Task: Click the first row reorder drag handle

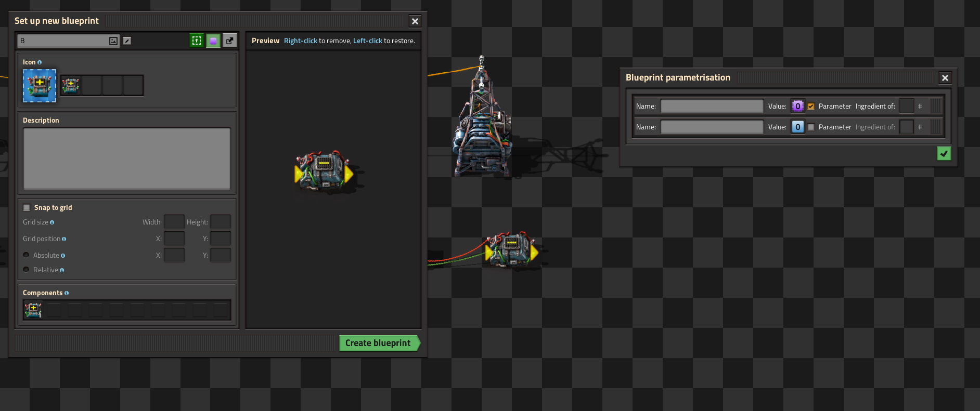Action: pyautogui.click(x=936, y=106)
